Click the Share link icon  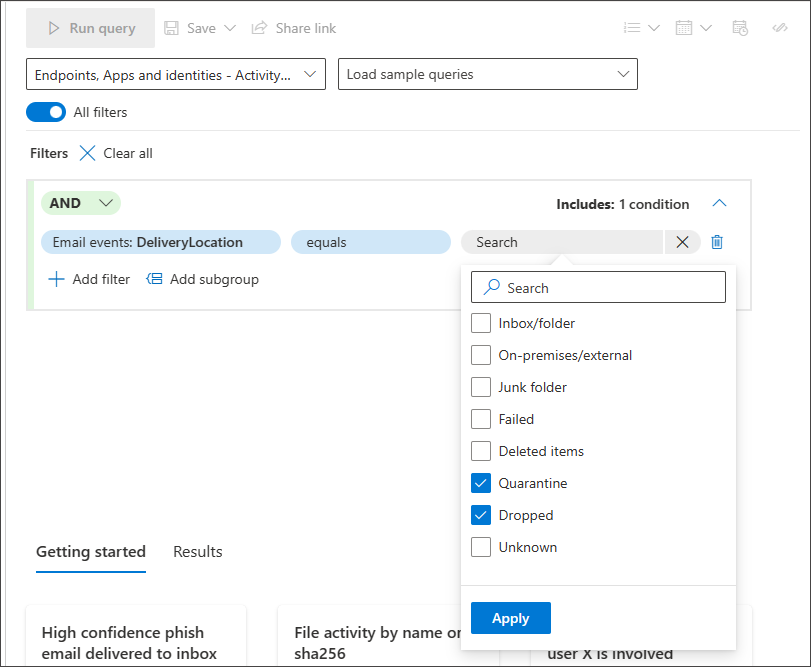coord(260,28)
